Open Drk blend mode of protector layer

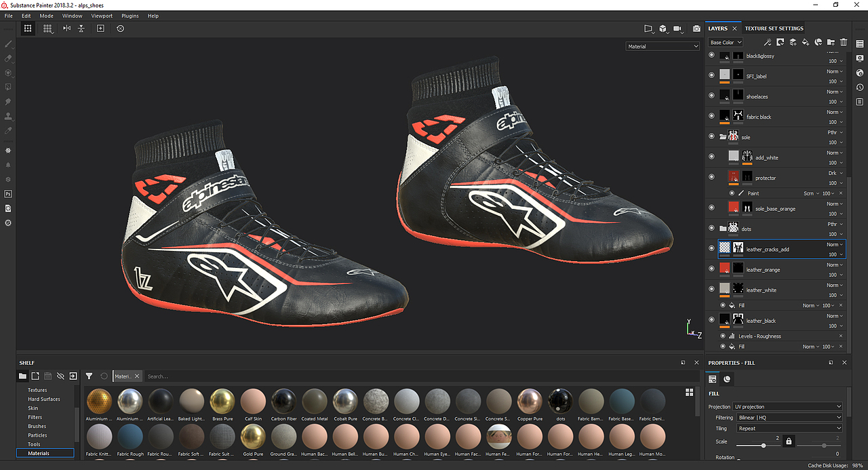point(835,173)
